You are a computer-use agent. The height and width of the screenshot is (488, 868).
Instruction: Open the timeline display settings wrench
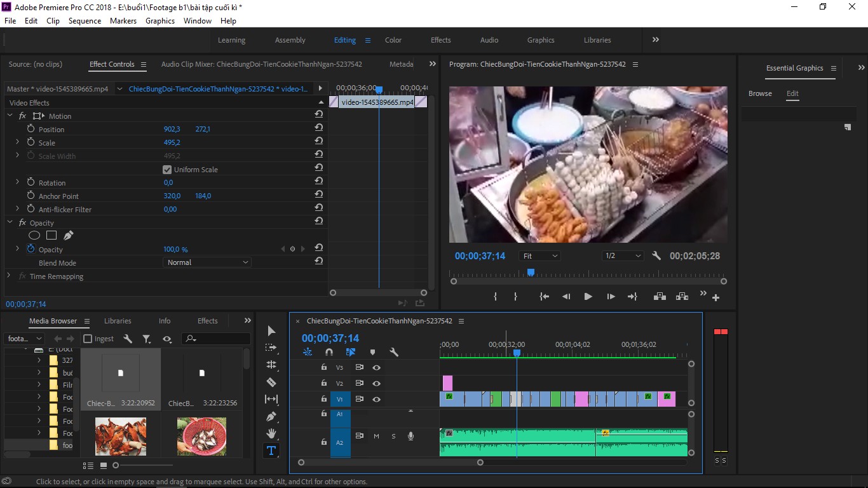click(x=394, y=352)
